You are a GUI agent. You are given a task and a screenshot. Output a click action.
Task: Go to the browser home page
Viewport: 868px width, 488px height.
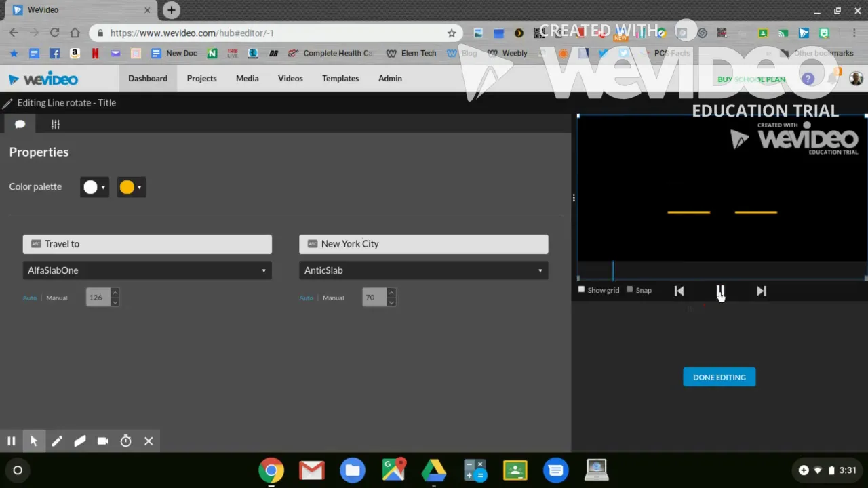pyautogui.click(x=75, y=33)
